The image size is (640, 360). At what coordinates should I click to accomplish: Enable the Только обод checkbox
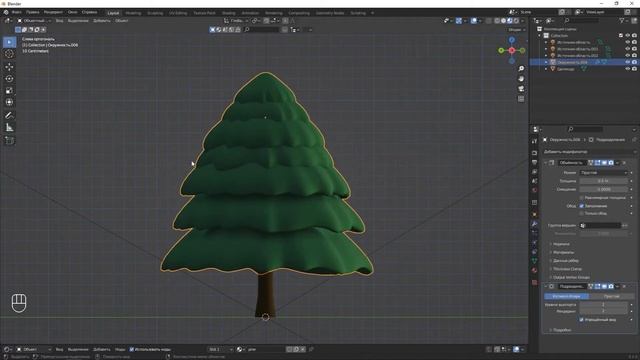(x=582, y=213)
